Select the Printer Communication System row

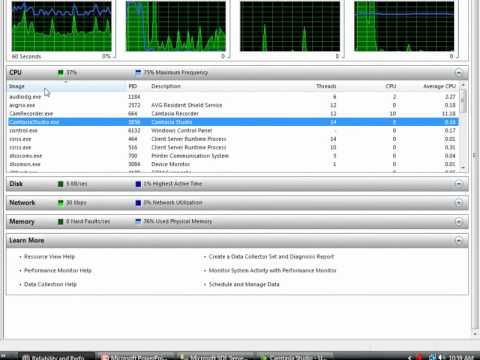pos(233,156)
